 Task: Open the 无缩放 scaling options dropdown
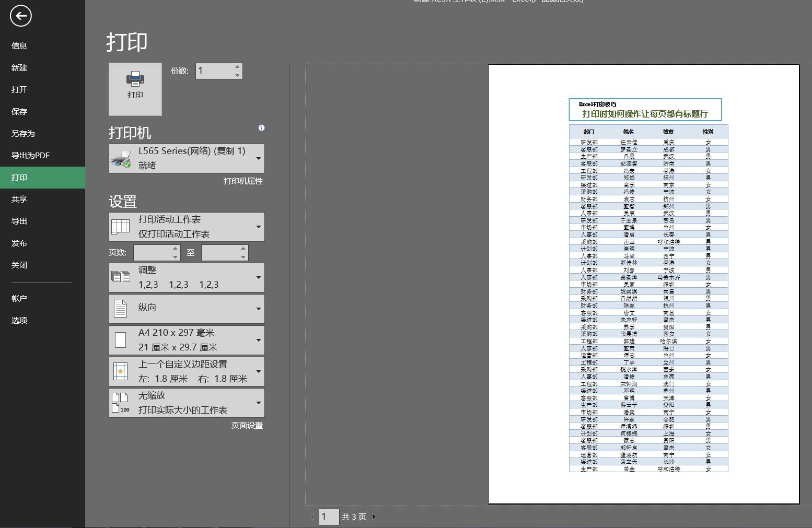point(258,403)
